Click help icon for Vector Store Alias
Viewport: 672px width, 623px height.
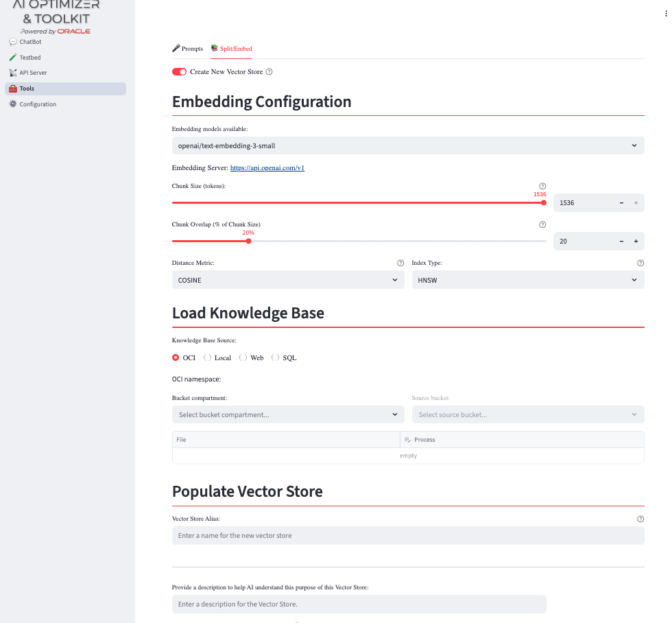[x=640, y=519]
